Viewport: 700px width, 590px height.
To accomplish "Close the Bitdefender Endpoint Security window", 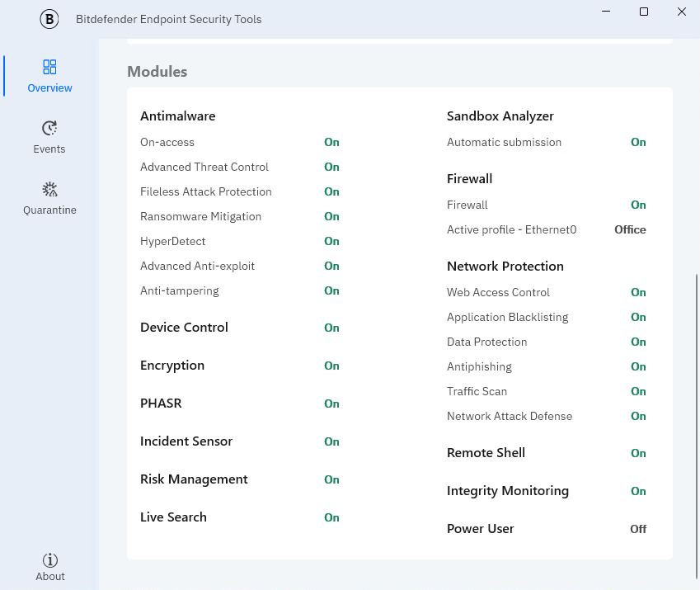I will 681,12.
